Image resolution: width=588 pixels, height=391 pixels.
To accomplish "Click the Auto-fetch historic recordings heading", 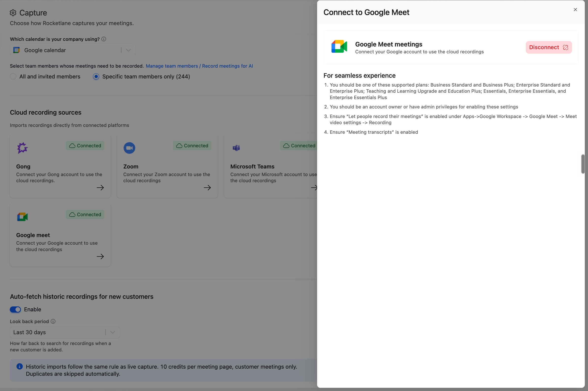I will pos(82,297).
